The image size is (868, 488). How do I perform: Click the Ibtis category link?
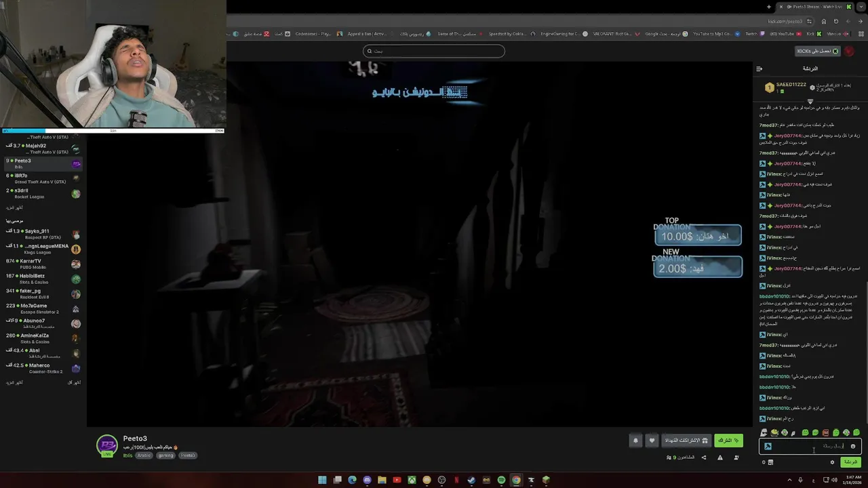pos(127,455)
